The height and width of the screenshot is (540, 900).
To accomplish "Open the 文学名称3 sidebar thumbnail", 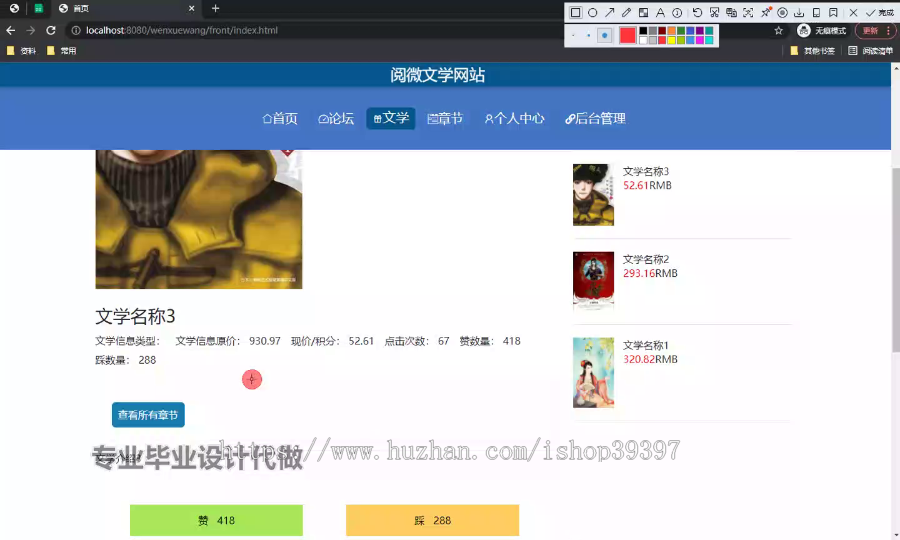I will 593,195.
